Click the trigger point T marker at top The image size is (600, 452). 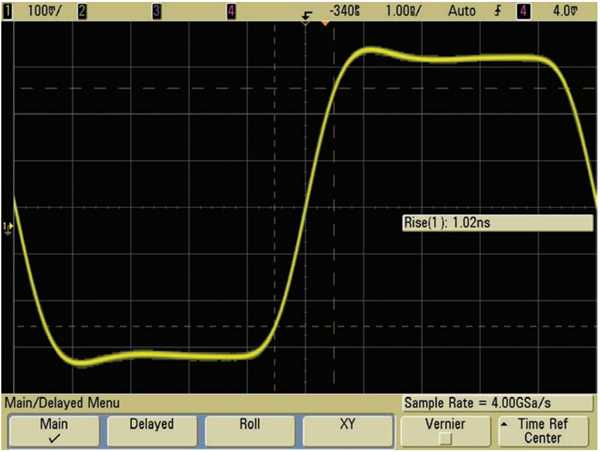[306, 18]
